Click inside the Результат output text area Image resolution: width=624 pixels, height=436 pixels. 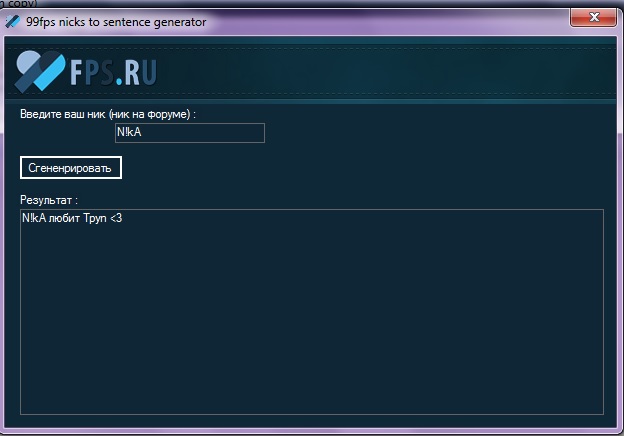pos(312,312)
